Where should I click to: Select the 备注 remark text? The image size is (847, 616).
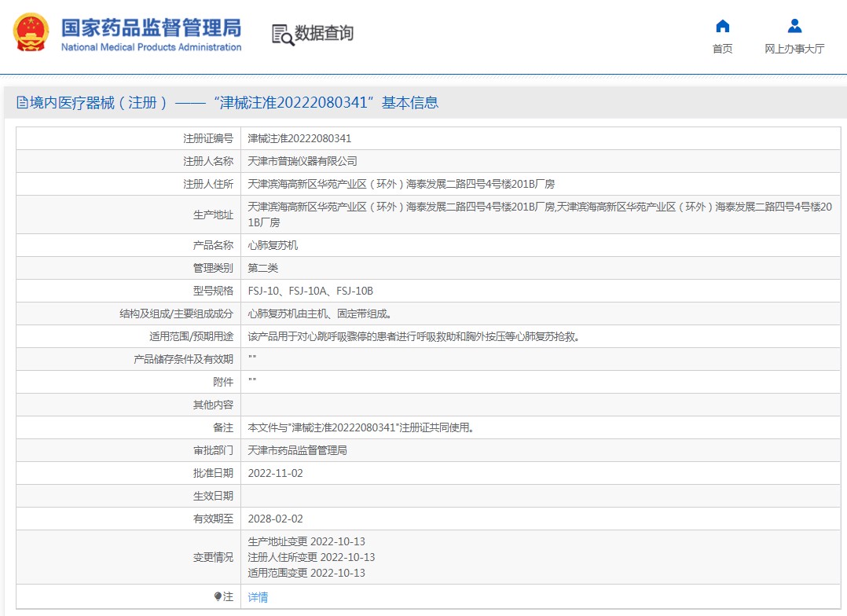point(361,427)
